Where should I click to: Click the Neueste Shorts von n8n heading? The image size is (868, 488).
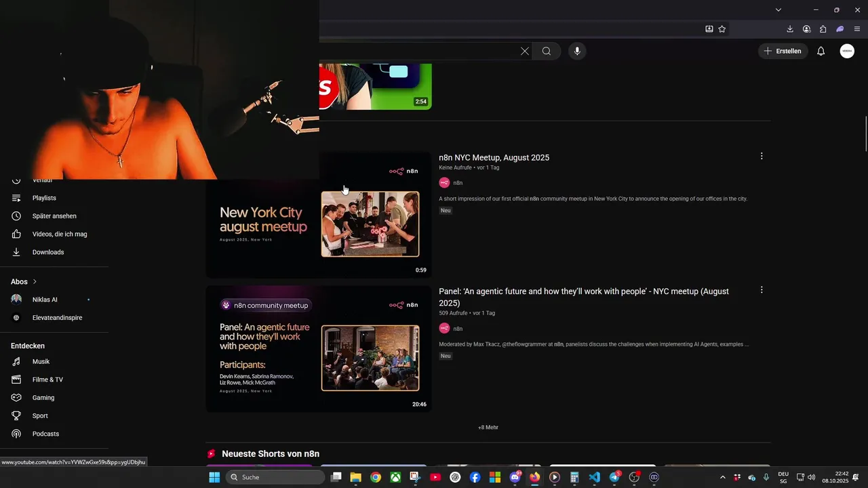point(271,453)
